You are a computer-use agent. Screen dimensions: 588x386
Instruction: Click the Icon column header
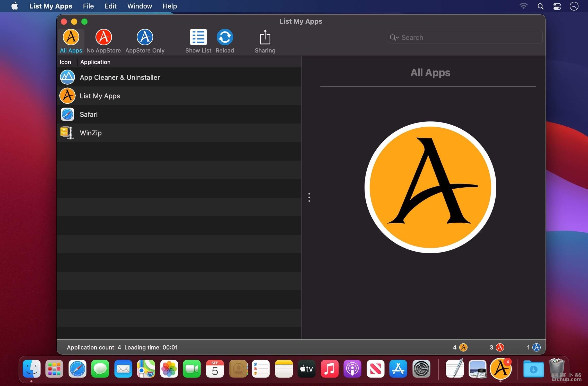(x=65, y=62)
